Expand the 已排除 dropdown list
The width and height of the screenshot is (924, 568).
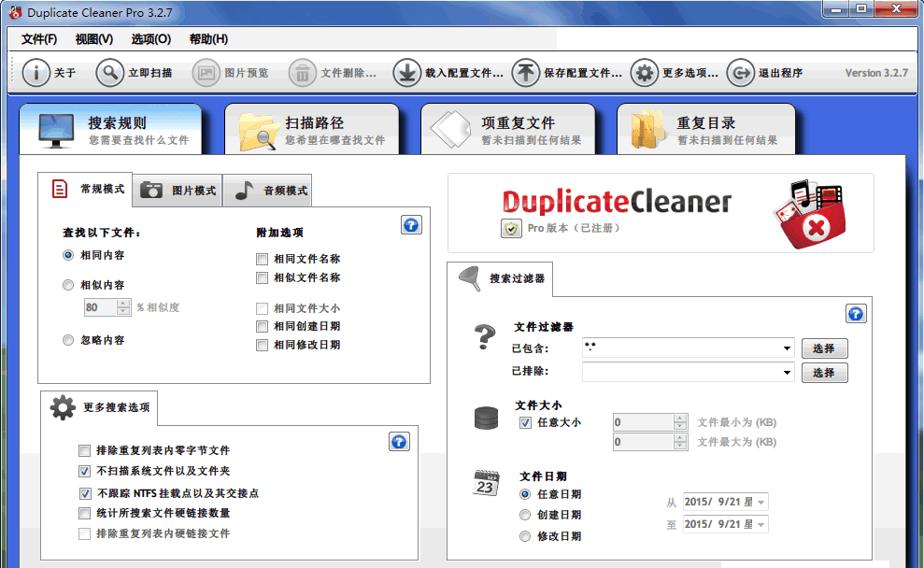click(787, 372)
